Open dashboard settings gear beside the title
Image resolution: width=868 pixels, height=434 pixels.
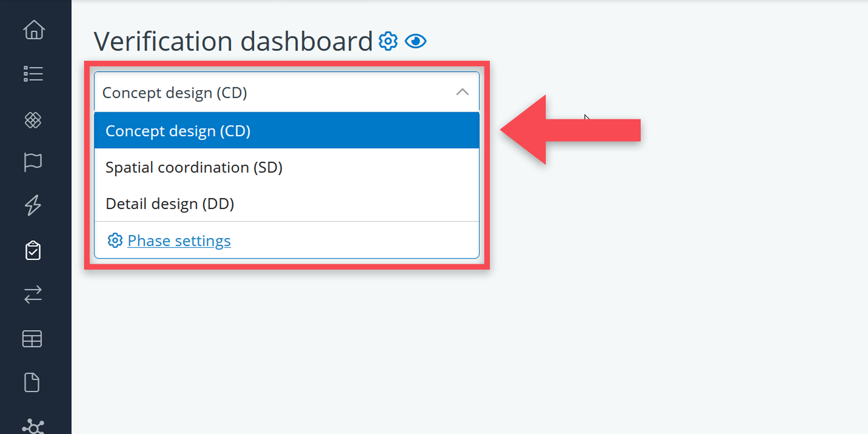[388, 41]
